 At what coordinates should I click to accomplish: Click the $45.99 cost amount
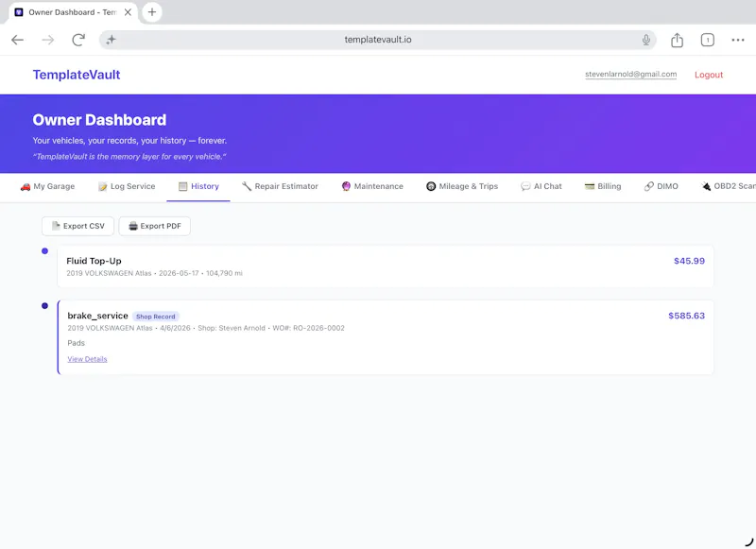(x=689, y=261)
